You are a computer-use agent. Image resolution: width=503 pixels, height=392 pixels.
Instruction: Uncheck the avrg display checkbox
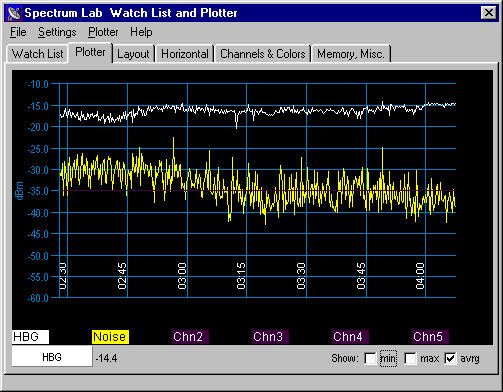[450, 359]
